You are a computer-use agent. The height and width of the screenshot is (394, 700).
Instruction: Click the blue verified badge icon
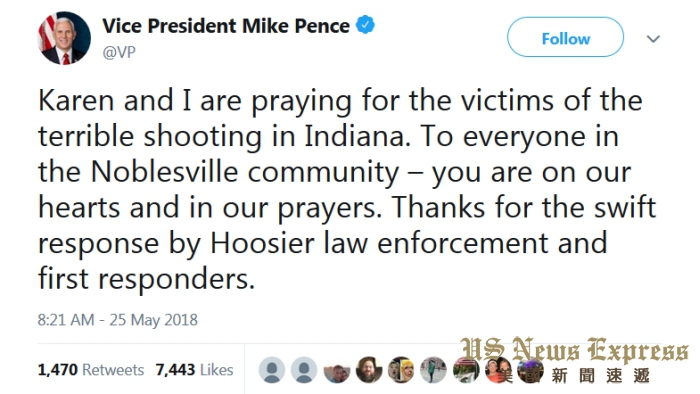tap(365, 25)
